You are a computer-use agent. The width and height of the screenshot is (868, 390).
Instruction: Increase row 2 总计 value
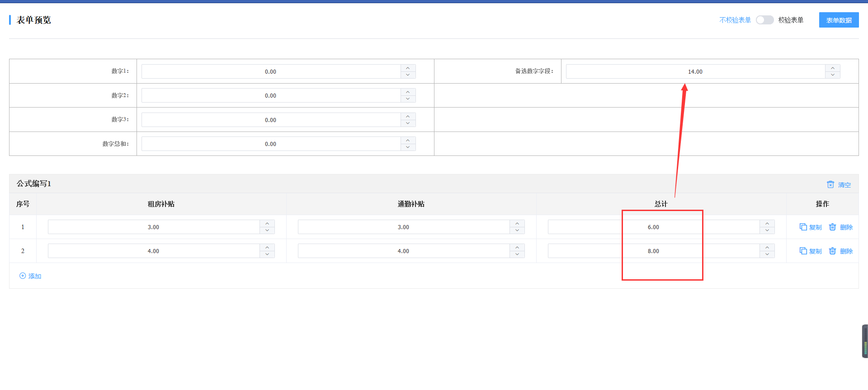(767, 247)
